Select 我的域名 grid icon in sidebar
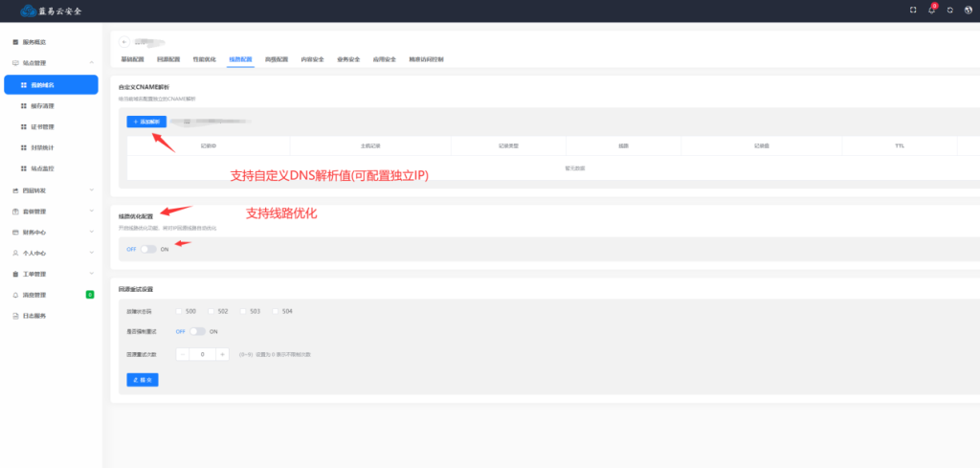The height and width of the screenshot is (468, 980). [x=24, y=85]
